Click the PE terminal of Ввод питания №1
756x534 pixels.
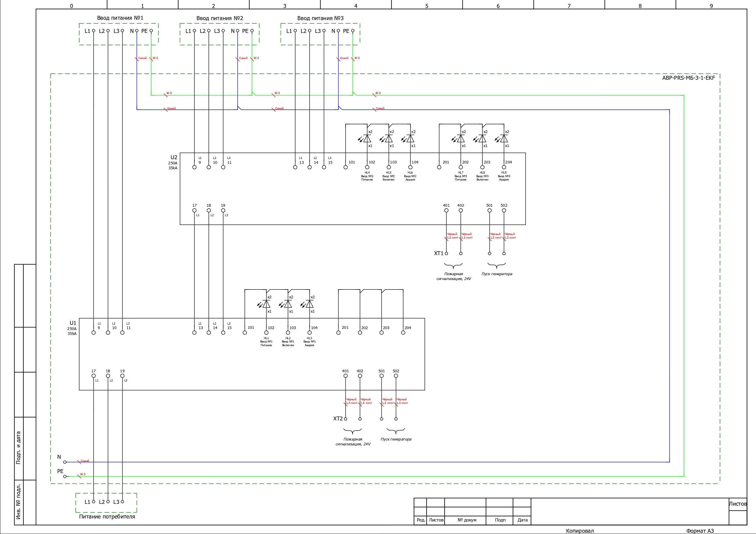coord(151,31)
